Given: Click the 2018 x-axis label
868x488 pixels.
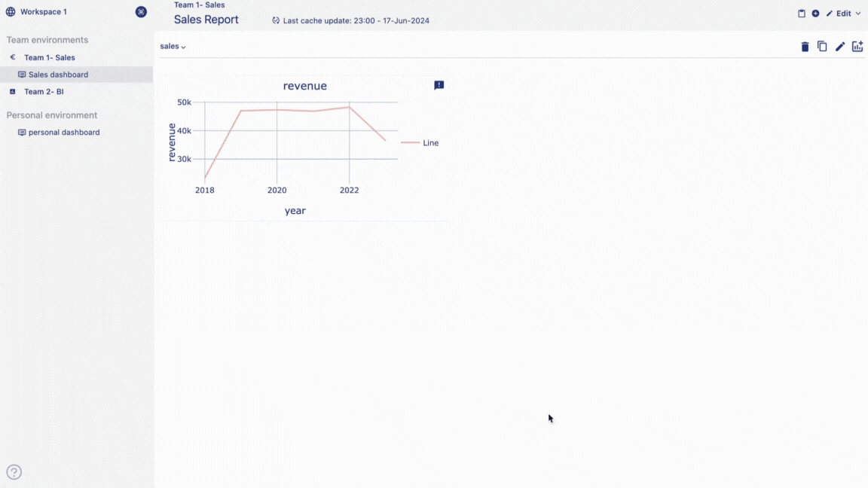Looking at the screenshot, I should [205, 190].
